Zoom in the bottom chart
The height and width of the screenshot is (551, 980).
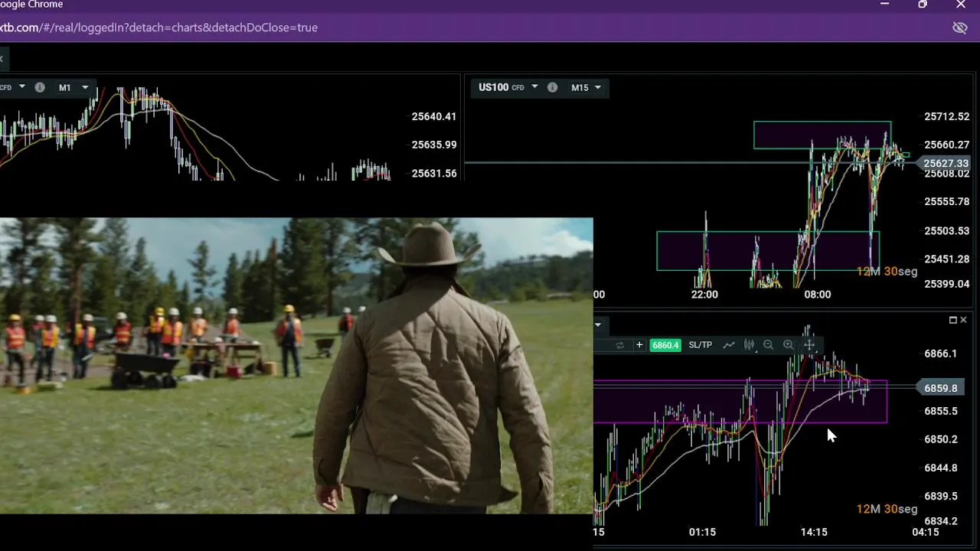click(x=789, y=345)
